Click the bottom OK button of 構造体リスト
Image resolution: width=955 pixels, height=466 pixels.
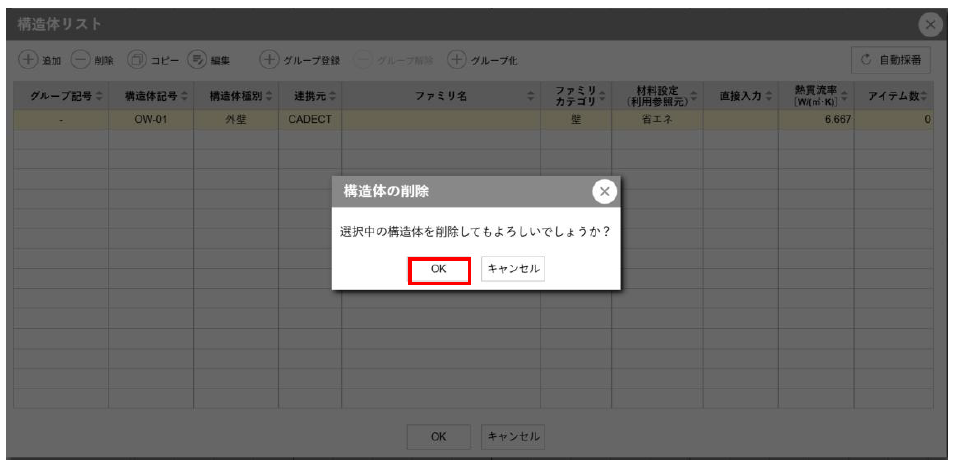[x=439, y=437]
